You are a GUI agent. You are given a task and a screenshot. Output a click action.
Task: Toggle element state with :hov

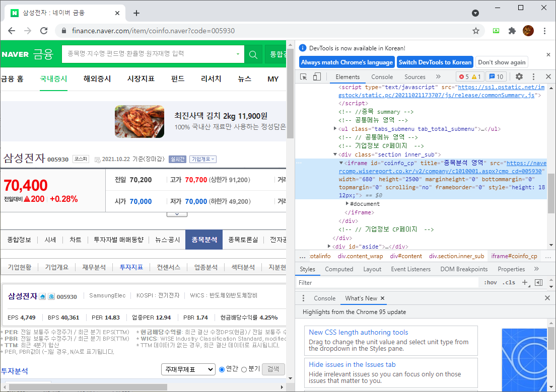pos(490,282)
